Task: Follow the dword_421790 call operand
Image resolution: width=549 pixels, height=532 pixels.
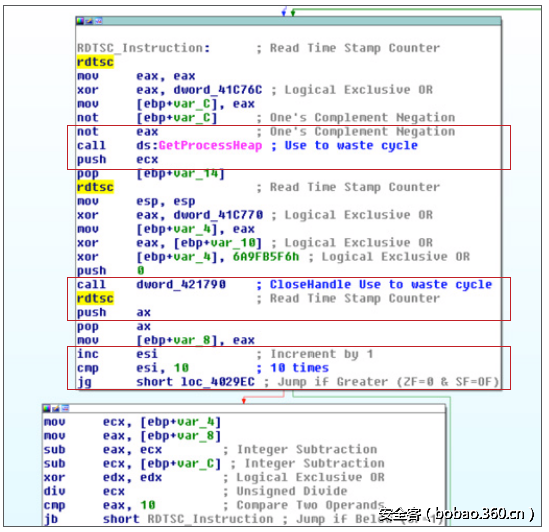Action: coord(181,284)
